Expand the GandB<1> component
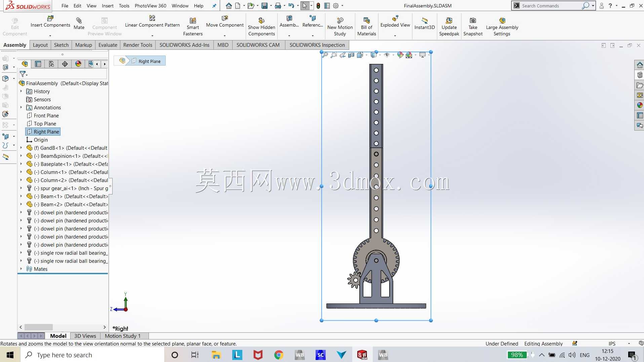The image size is (644, 362). coord(21,148)
